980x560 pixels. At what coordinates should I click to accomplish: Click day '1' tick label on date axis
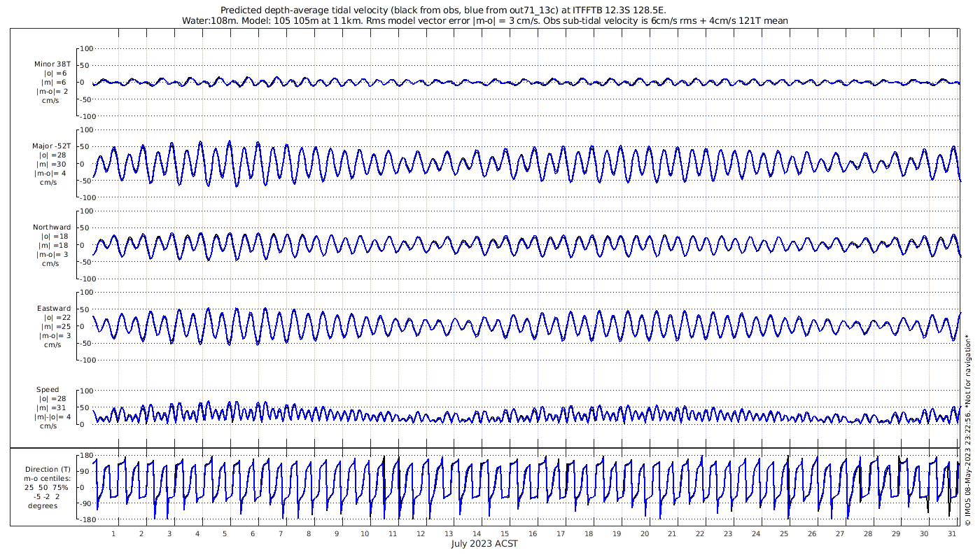pyautogui.click(x=113, y=533)
